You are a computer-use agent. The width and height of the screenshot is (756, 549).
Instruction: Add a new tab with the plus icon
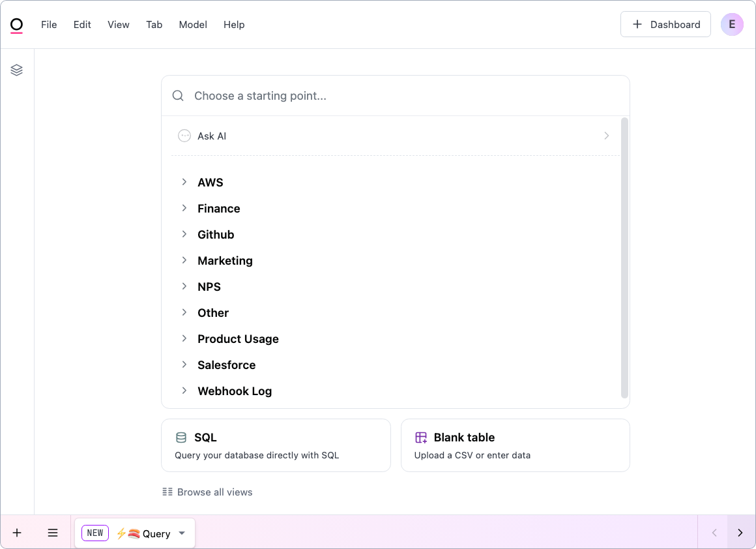tap(17, 533)
